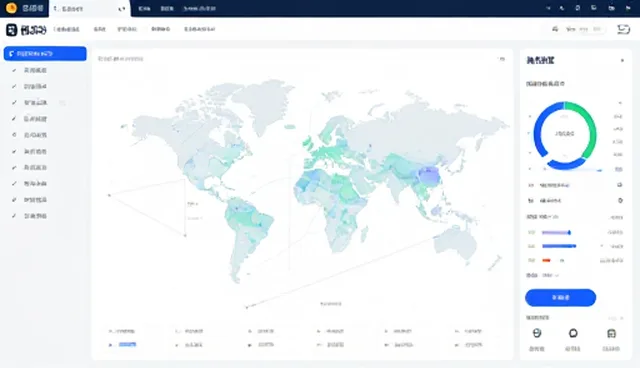Expand the small dropdown above the blue pill button
Screen dimensions: 640x368
550,275
